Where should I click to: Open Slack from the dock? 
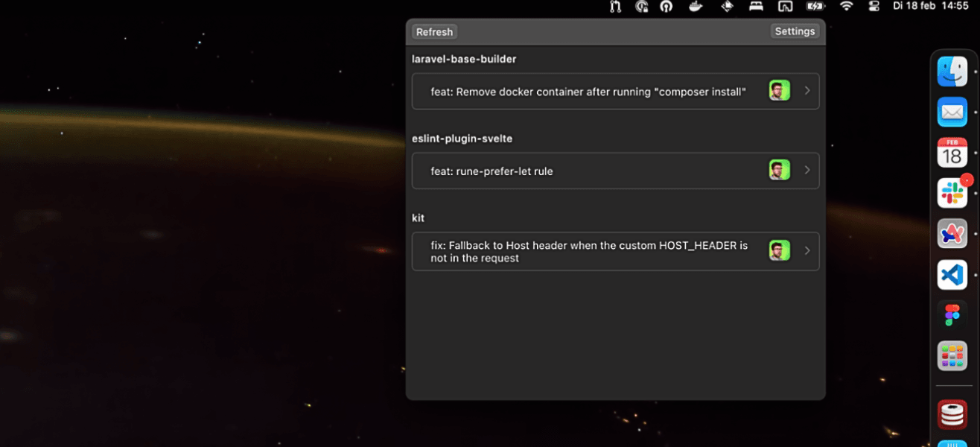coord(952,193)
